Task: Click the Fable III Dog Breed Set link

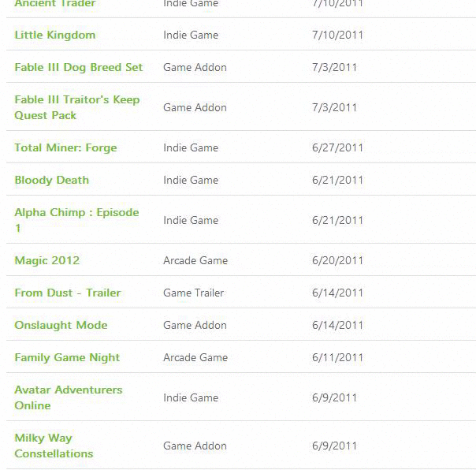Action: click(79, 68)
